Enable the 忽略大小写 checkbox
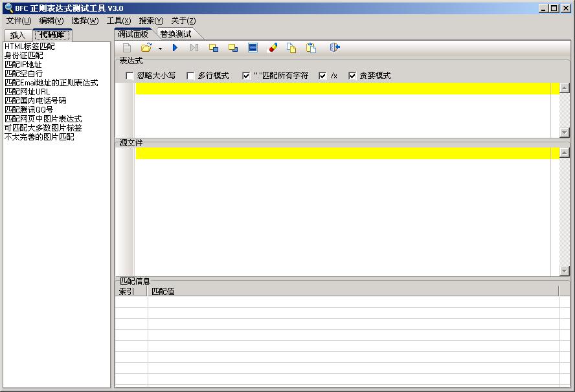The height and width of the screenshot is (392, 575). 130,76
